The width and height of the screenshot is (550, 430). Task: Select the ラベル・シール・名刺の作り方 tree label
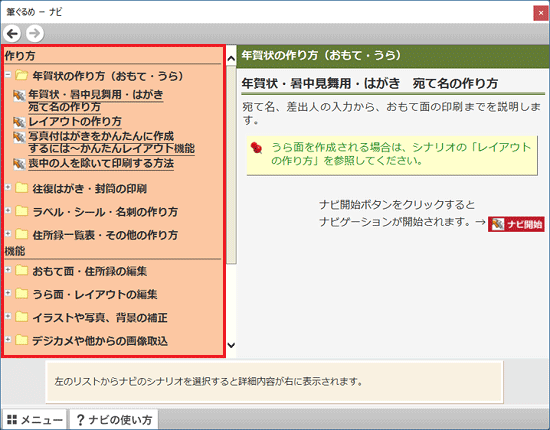click(105, 212)
